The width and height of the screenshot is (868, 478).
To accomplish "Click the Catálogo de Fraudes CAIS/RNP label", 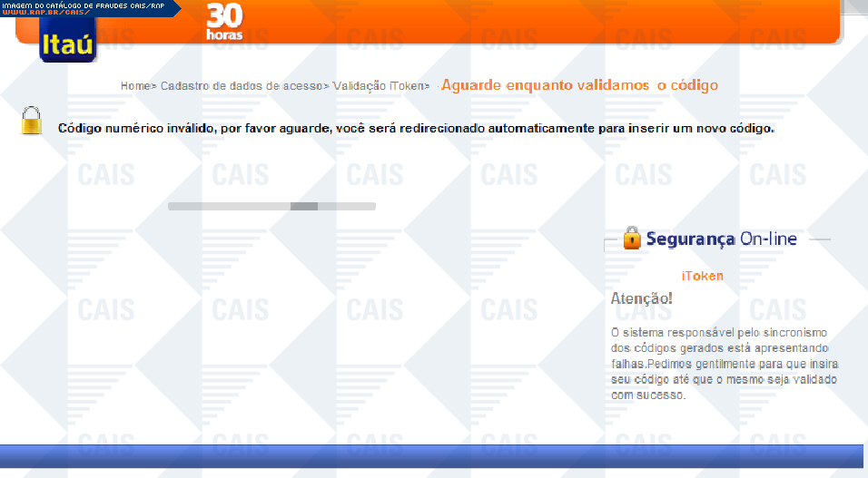I will pos(82,5).
